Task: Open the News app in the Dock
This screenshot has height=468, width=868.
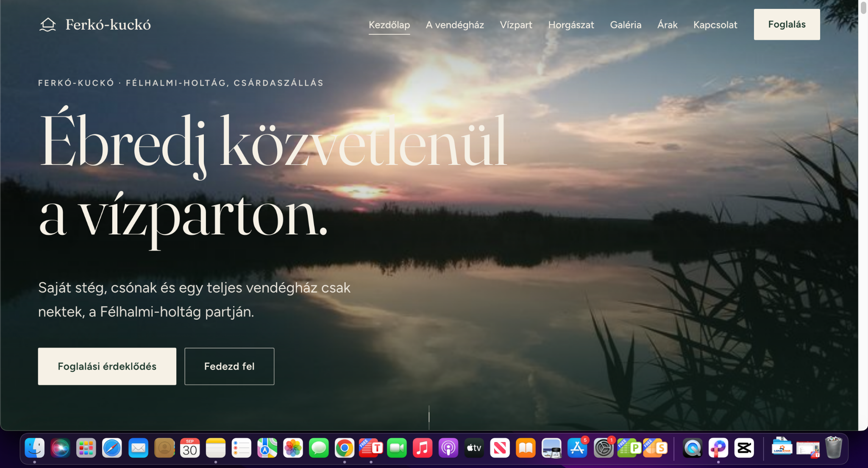Action: [500, 448]
